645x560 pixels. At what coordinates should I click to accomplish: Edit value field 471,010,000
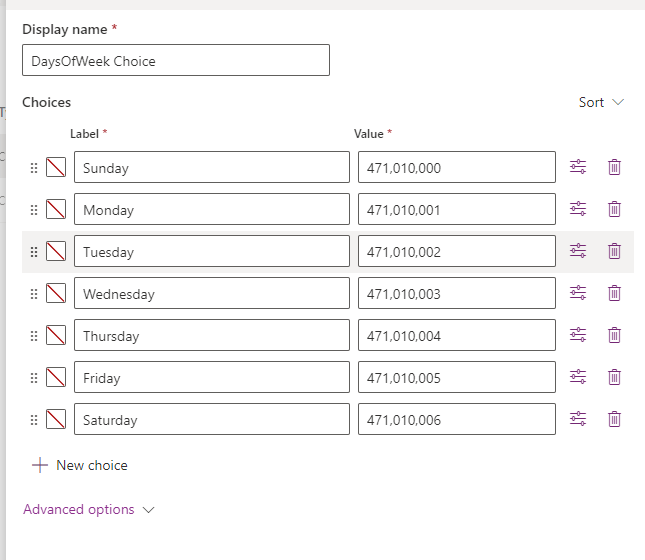click(457, 167)
